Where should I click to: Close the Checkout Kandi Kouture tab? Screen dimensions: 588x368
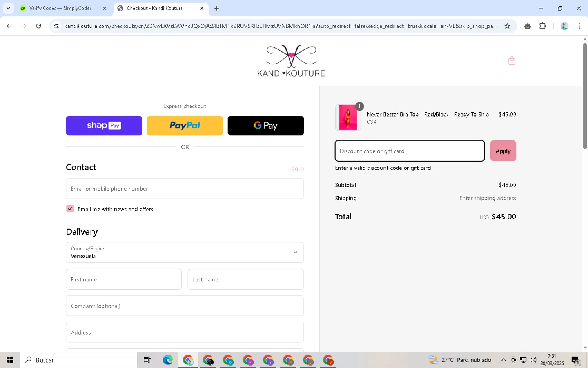click(x=202, y=8)
